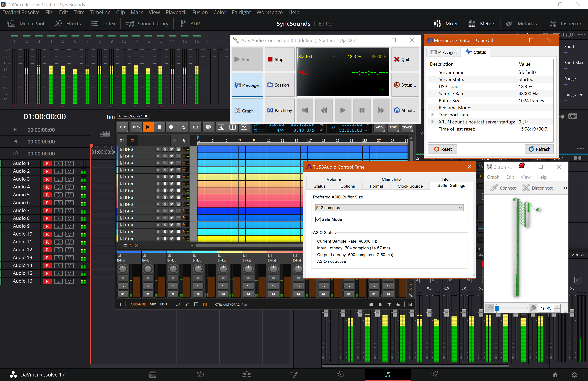
Task: Open Patchbay in QjackCtl
Action: pyautogui.click(x=280, y=110)
